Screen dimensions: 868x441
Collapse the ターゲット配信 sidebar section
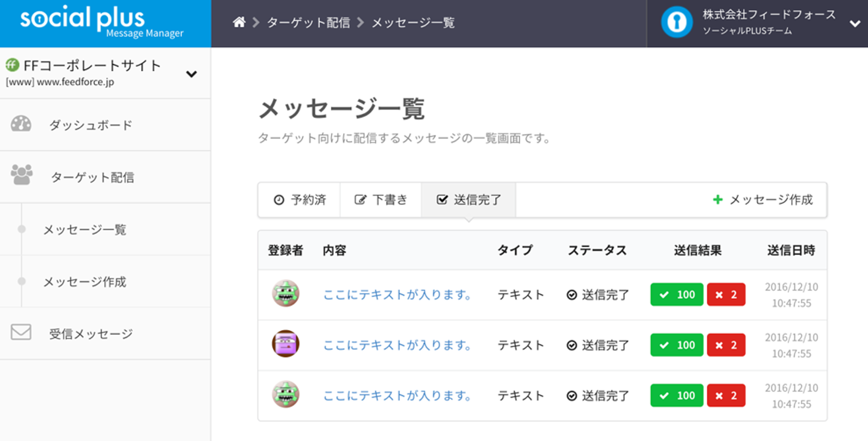(x=92, y=177)
